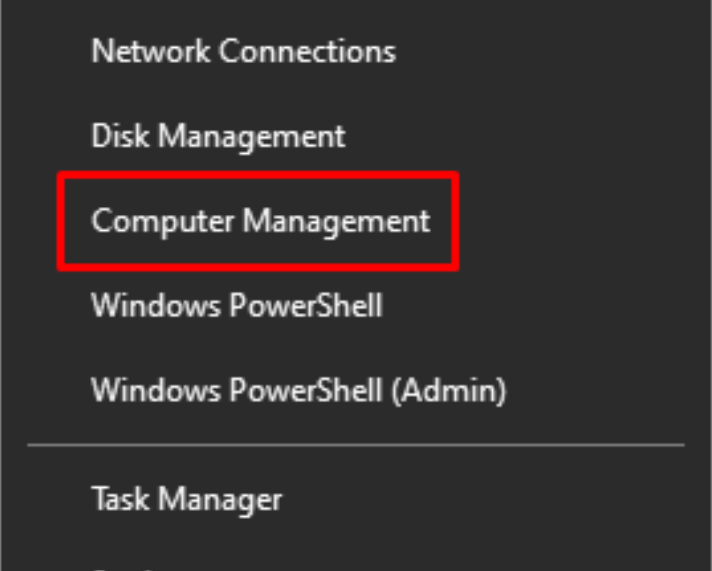Launch Windows PowerShell
712x571 pixels.
click(237, 305)
